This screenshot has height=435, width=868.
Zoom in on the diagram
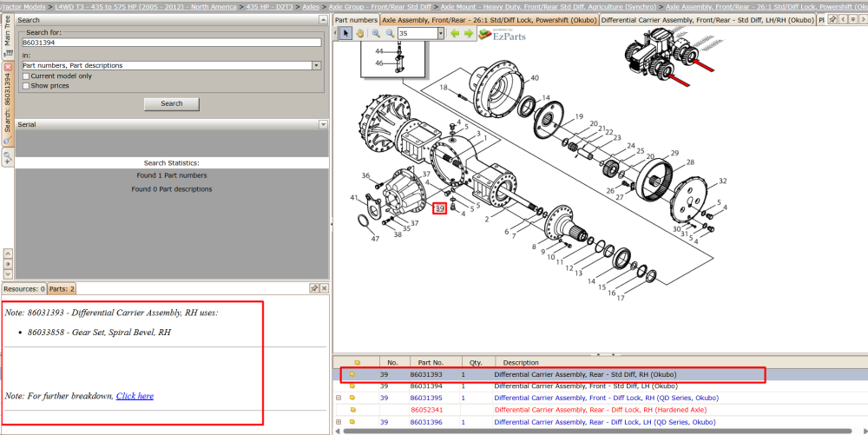pos(376,33)
